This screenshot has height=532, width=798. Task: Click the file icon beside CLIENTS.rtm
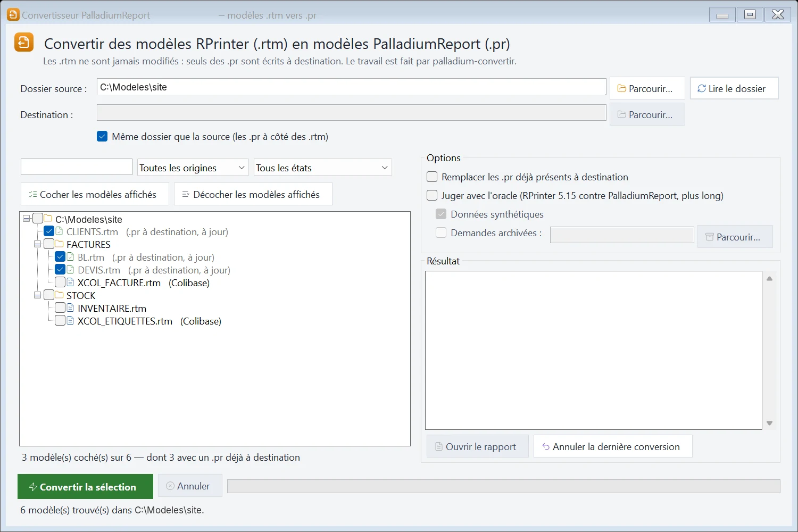tap(60, 231)
